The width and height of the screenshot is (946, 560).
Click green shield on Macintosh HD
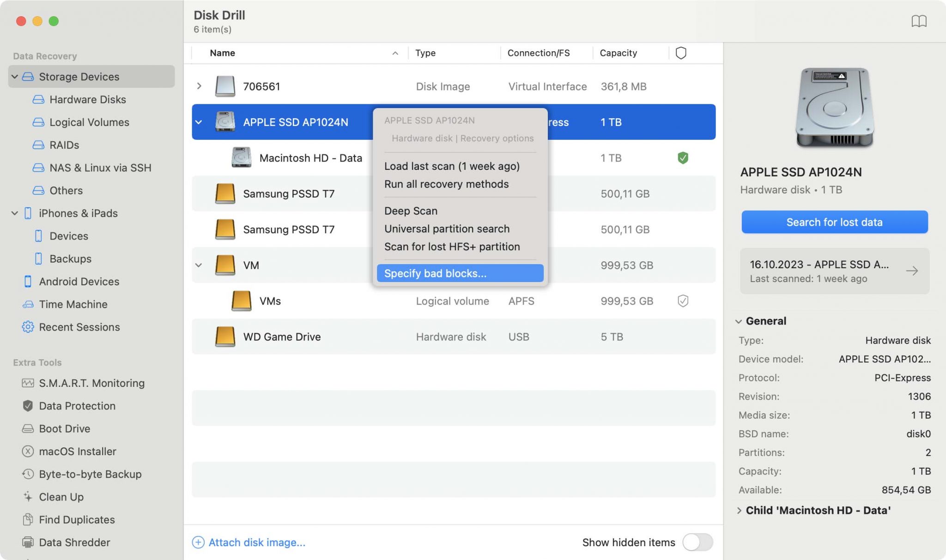(683, 158)
